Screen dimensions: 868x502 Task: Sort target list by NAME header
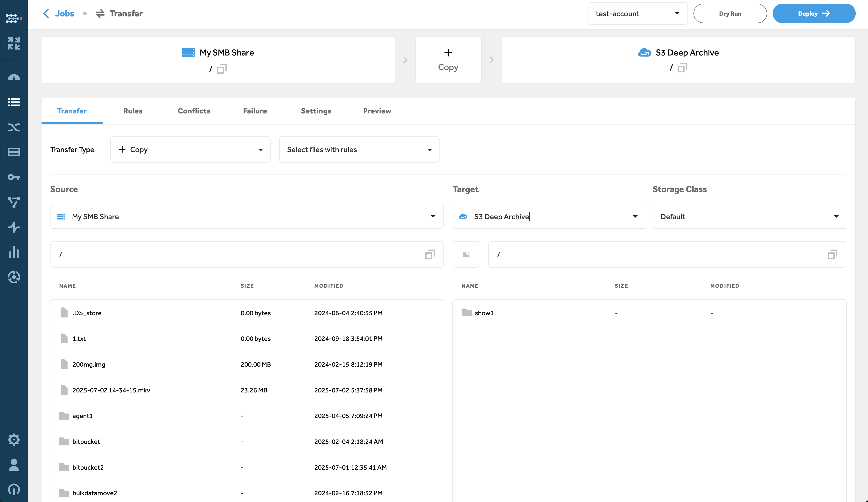click(x=470, y=286)
